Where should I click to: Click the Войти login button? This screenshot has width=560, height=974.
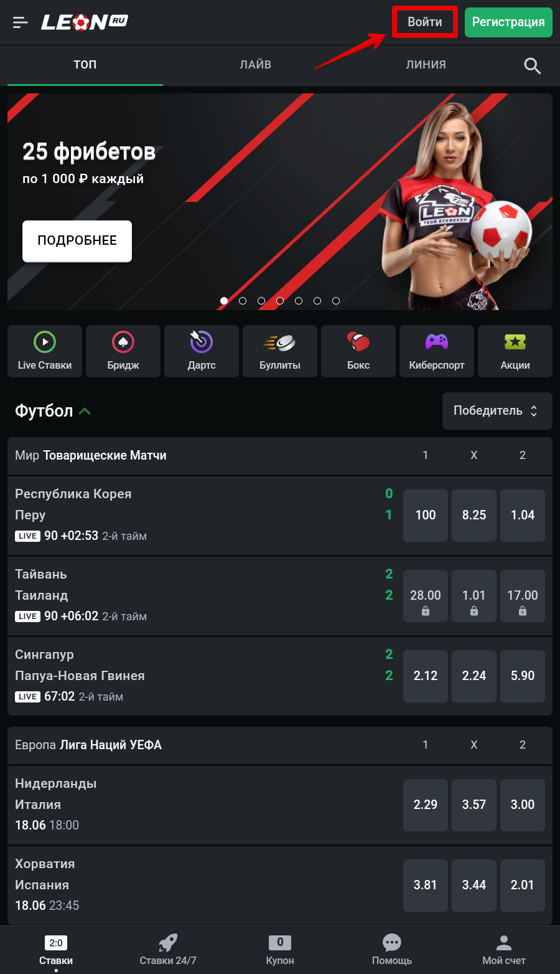[x=425, y=22]
